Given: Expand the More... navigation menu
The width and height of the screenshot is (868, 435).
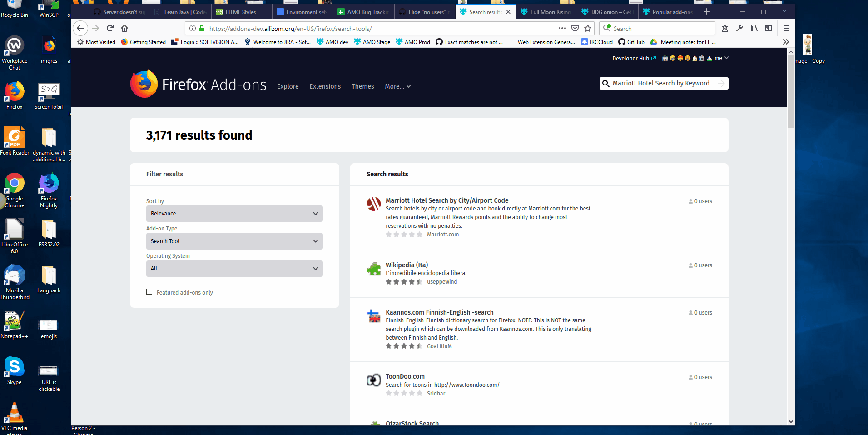Looking at the screenshot, I should [397, 86].
